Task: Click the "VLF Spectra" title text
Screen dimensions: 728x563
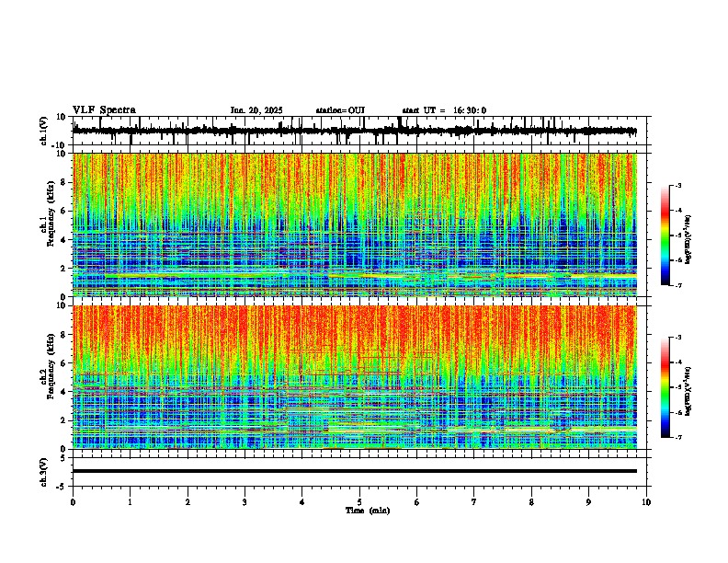Action: [x=104, y=109]
